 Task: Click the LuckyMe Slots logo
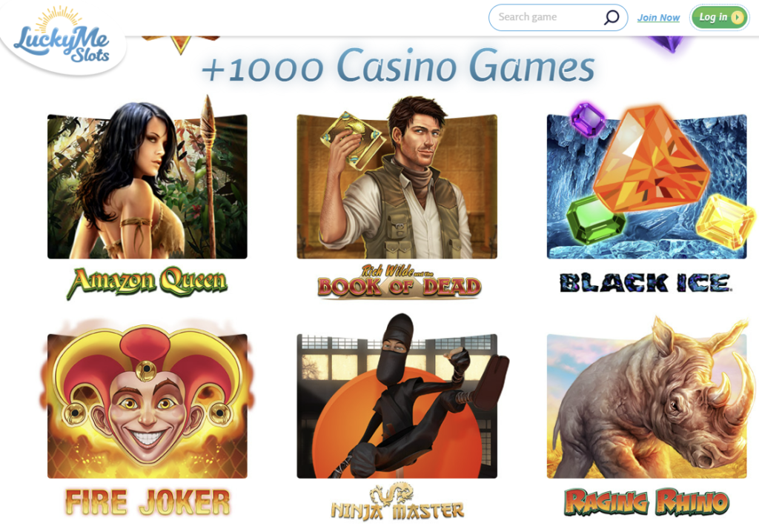tap(62, 38)
